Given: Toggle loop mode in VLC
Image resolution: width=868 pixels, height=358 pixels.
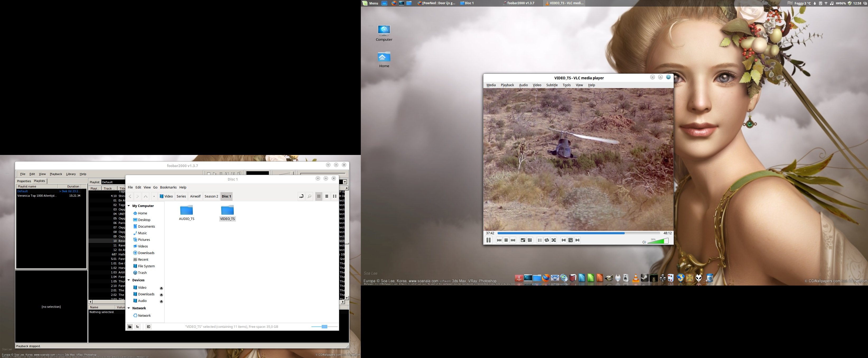Looking at the screenshot, I should click(x=547, y=240).
